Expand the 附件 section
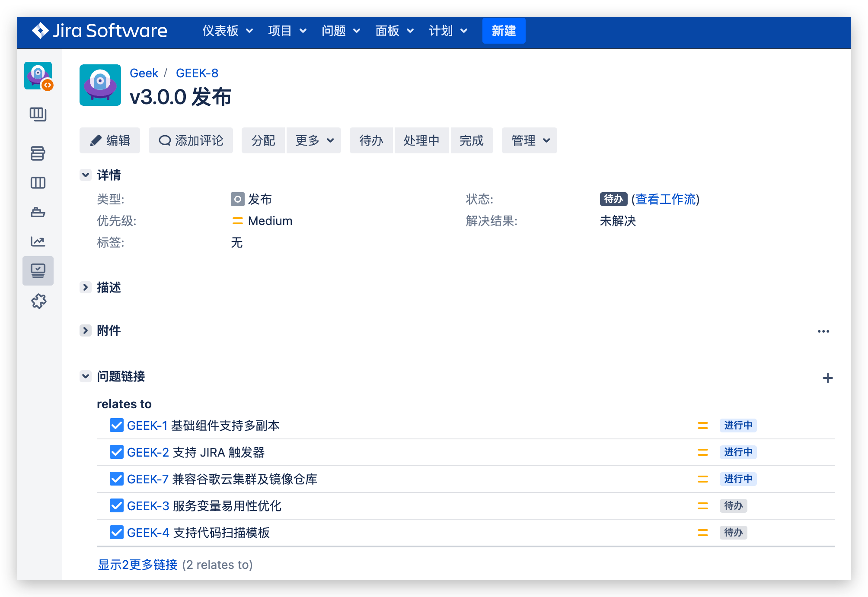This screenshot has width=868, height=597. tap(86, 330)
